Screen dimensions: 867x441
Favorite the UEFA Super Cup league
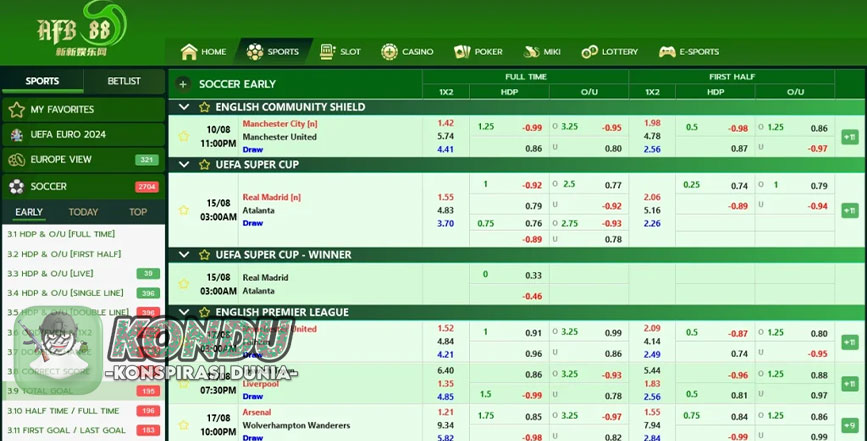coord(204,165)
